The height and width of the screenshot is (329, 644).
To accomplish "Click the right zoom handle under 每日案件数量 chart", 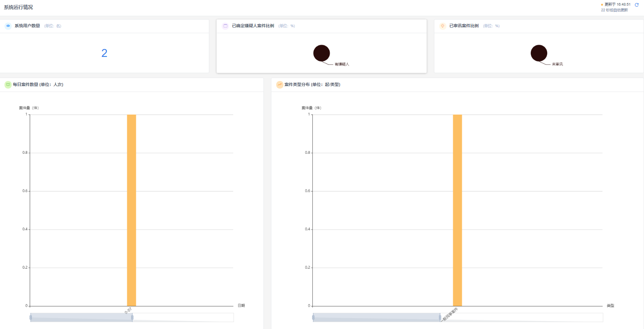I will coord(132,318).
